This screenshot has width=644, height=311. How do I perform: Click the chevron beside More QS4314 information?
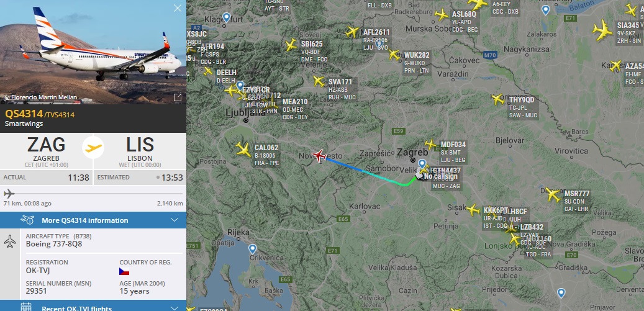click(175, 220)
